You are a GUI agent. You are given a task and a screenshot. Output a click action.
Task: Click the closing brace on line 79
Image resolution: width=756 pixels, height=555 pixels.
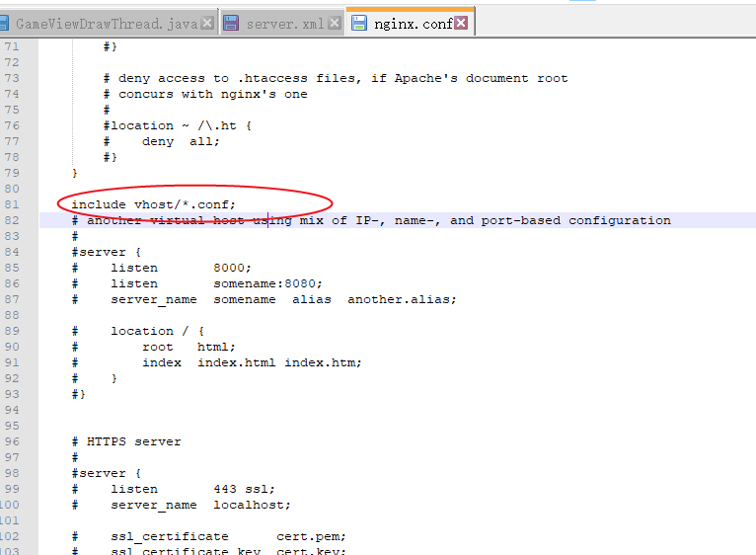tap(75, 173)
